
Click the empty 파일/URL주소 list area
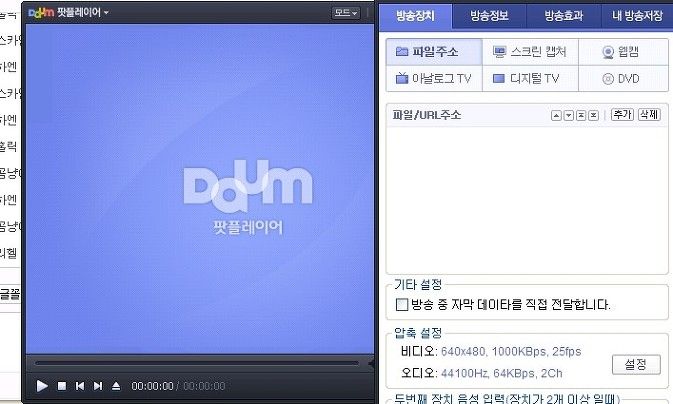click(527, 199)
